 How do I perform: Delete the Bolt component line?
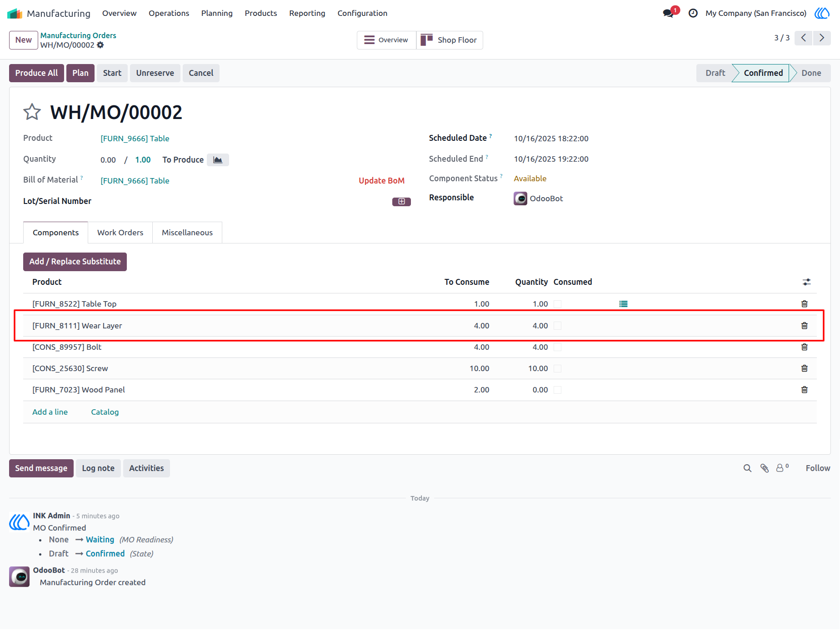805,347
